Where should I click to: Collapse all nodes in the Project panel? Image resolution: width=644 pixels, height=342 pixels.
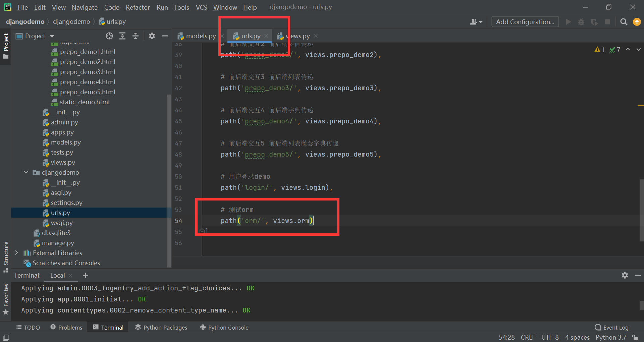[136, 36]
